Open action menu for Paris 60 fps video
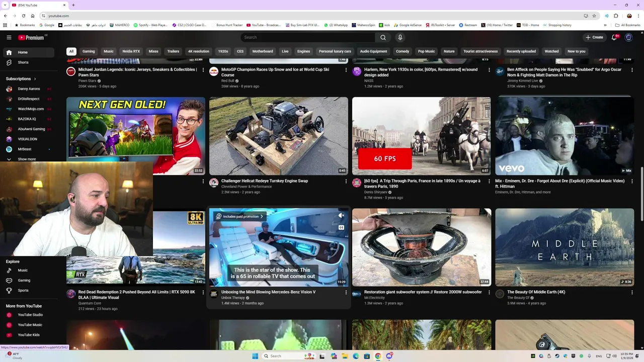The image size is (644, 362). point(489,181)
